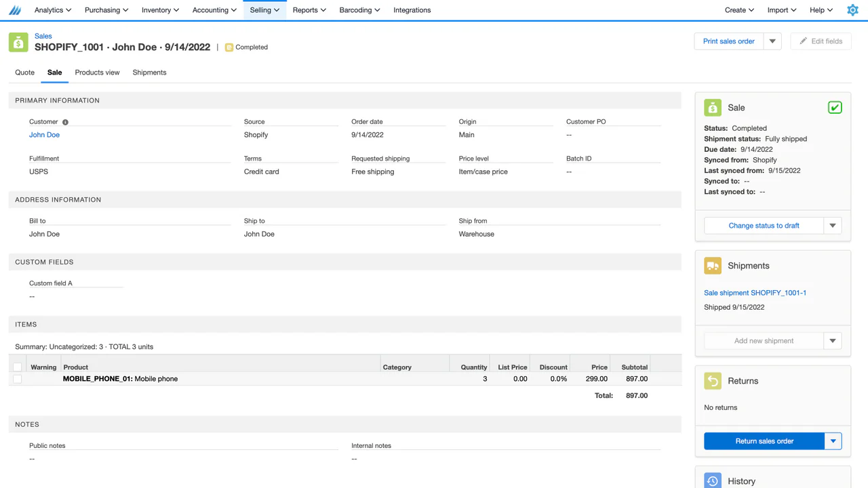Expand the Return sales order dropdown arrow
Image resolution: width=868 pixels, height=488 pixels.
832,441
